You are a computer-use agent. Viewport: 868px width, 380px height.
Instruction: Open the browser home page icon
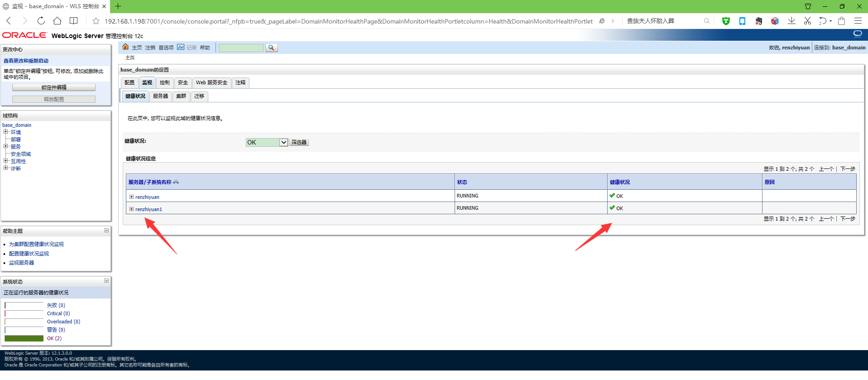(x=57, y=20)
